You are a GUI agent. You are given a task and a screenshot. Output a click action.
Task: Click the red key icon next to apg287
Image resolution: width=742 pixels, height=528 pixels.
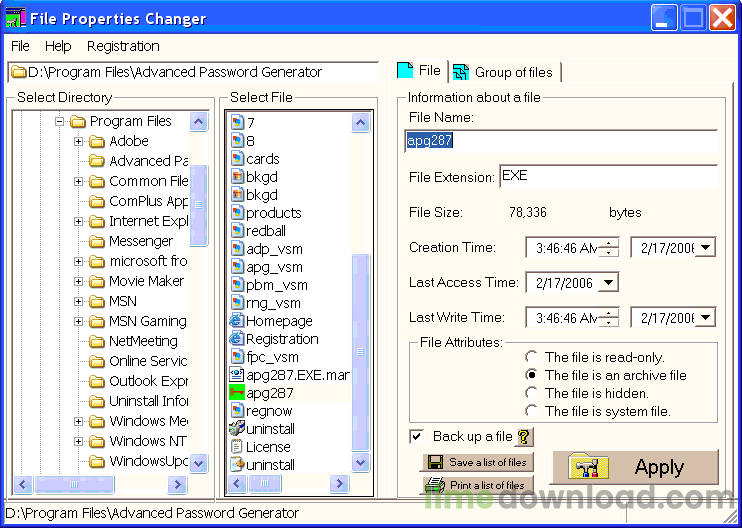pyautogui.click(x=237, y=393)
